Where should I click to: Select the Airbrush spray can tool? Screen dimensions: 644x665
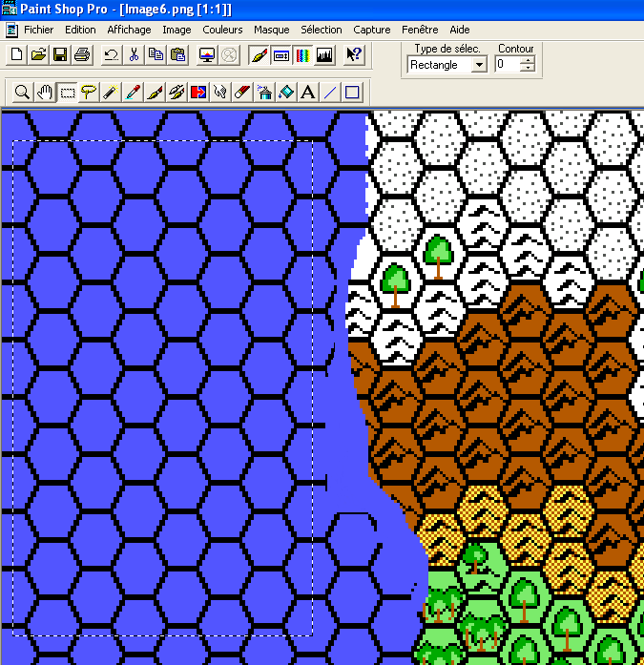(x=264, y=92)
